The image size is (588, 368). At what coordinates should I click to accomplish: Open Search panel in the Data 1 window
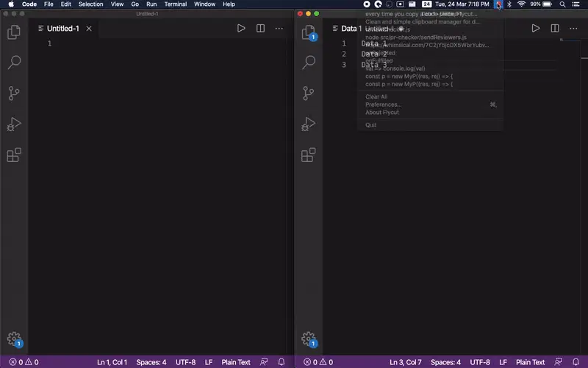309,63
